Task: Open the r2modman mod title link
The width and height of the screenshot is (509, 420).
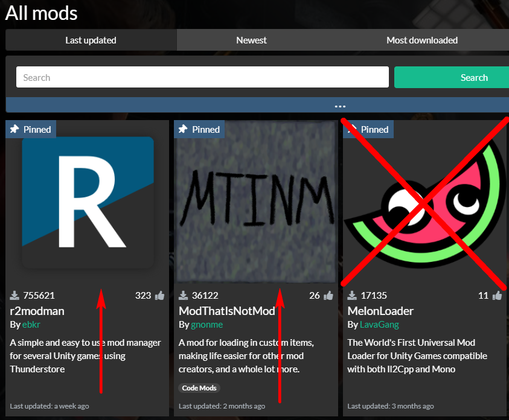Action: [x=37, y=311]
